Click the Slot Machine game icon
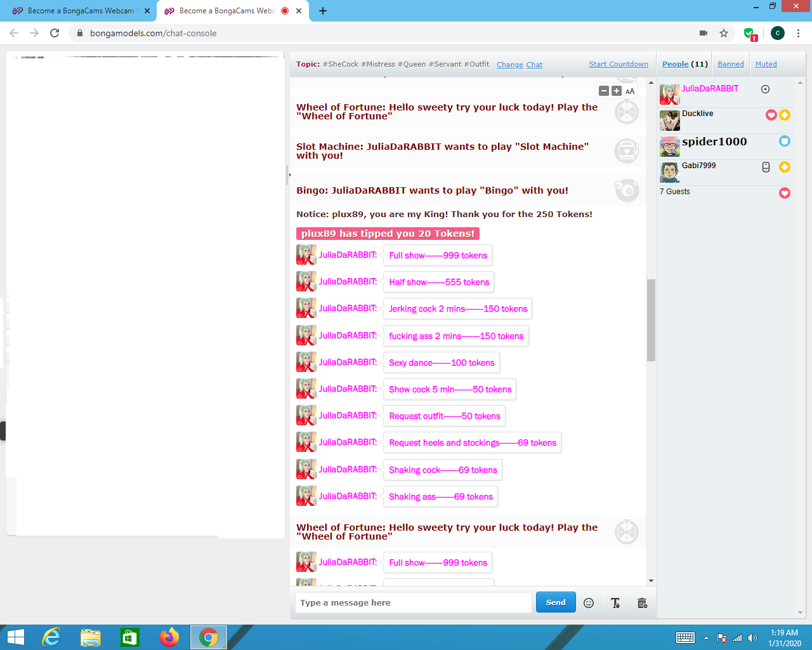Screen dimensions: 812x650 pyautogui.click(x=626, y=151)
